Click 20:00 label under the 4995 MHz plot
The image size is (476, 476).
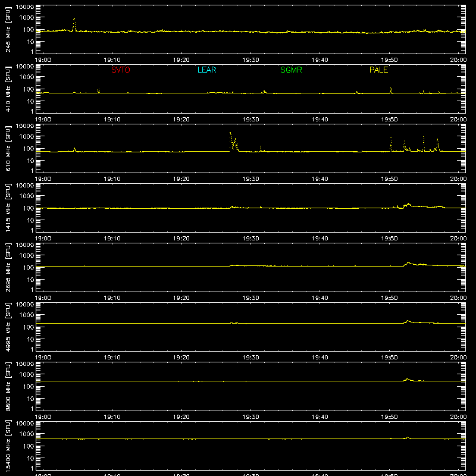pos(458,358)
